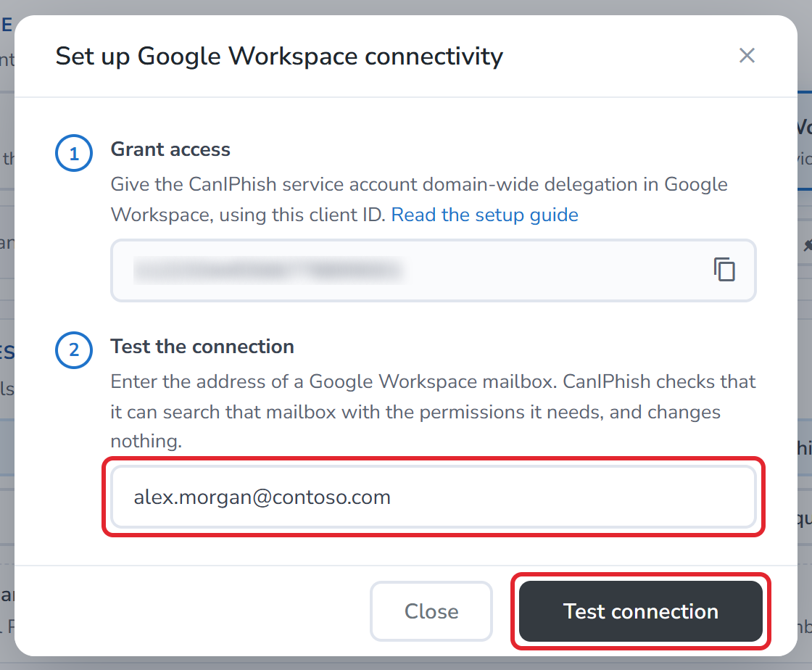Click the Set up Google Workspace connectivity title
The height and width of the screenshot is (670, 812).
point(279,56)
